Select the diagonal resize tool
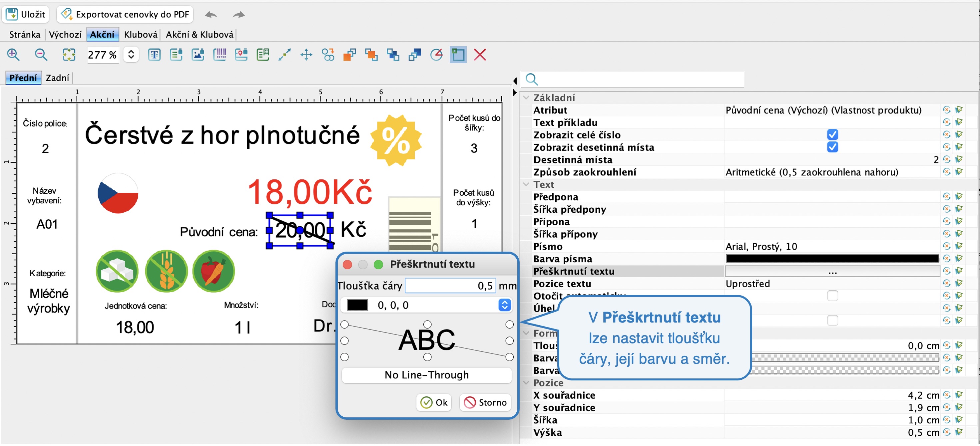980x446 pixels. pyautogui.click(x=284, y=55)
